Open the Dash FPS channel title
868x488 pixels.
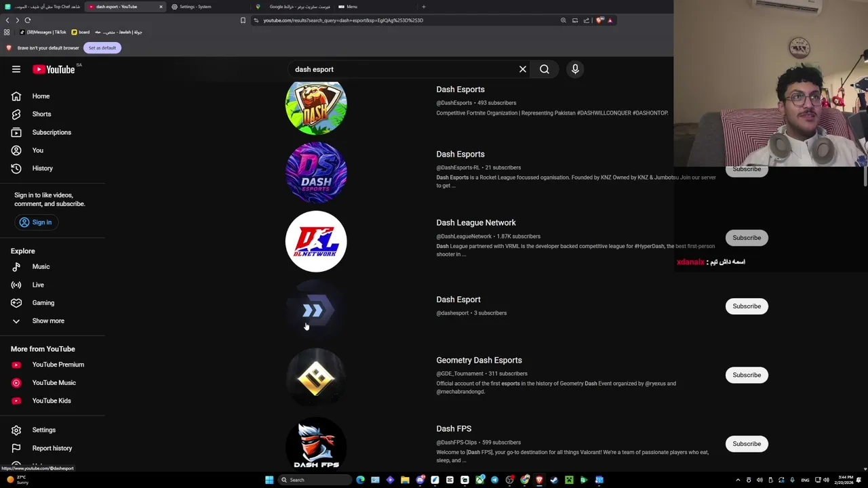click(x=454, y=428)
